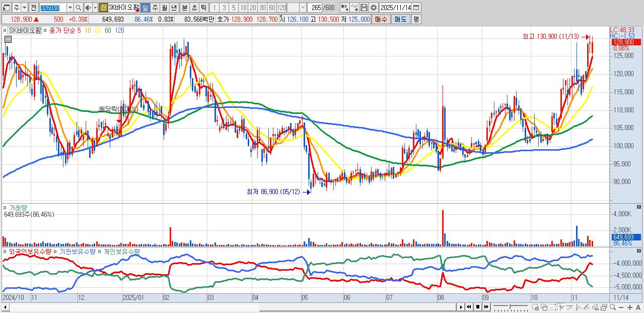Select the 20 interval button

tap(252, 8)
